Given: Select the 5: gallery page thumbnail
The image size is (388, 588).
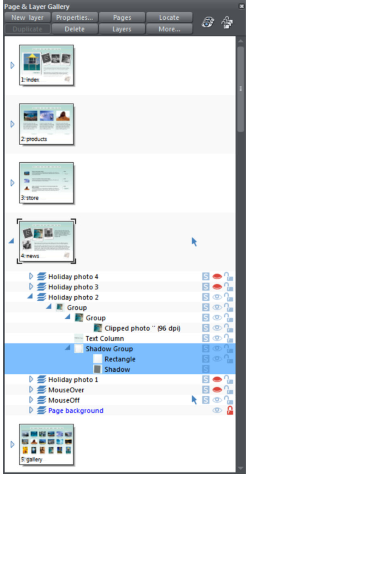Looking at the screenshot, I should click(x=47, y=444).
